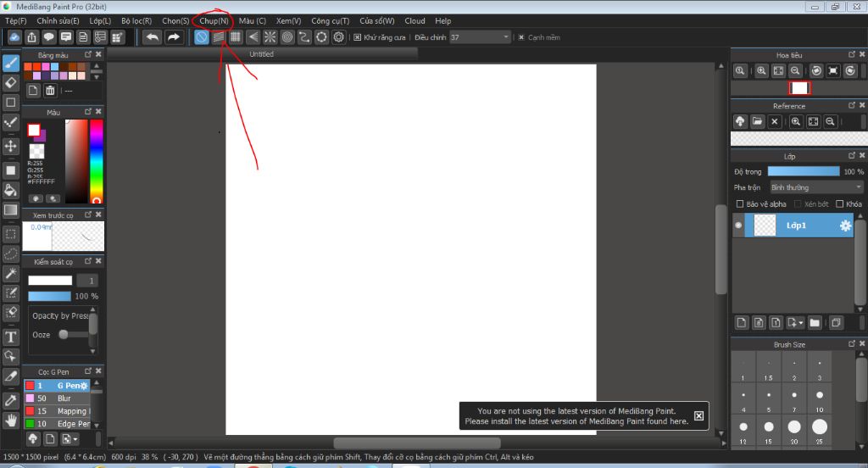The height and width of the screenshot is (468, 868).
Task: Enable circle snap guide
Action: click(287, 37)
